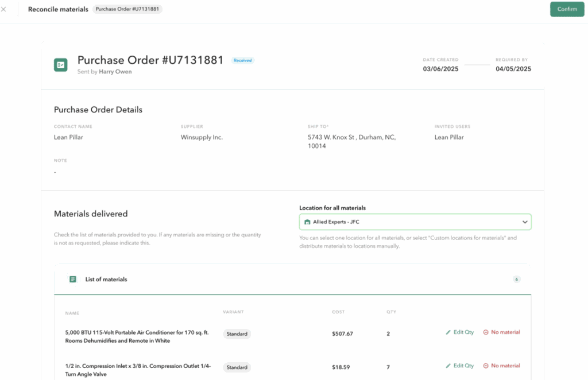Edit Qty for the Compression Angle Valve
588x380 pixels.
tap(460, 366)
